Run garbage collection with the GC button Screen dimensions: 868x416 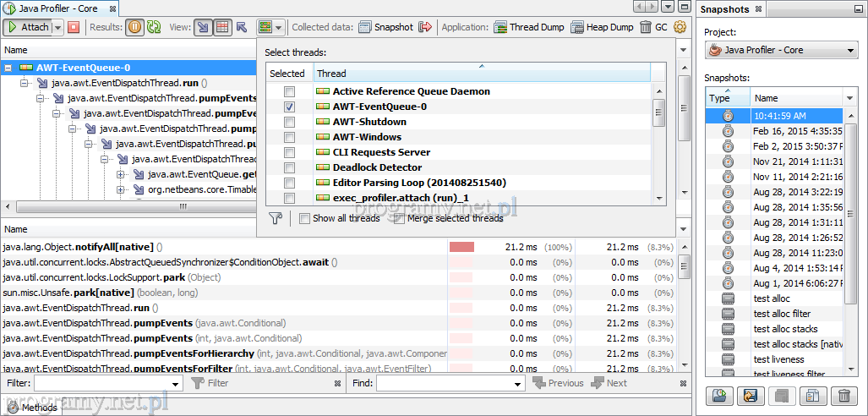tap(653, 27)
